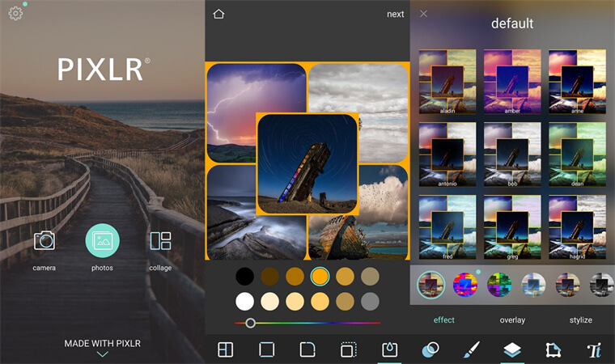Viewport: 615px width, 364px height.
Task: Select the collage layout grid tool
Action: (225, 349)
